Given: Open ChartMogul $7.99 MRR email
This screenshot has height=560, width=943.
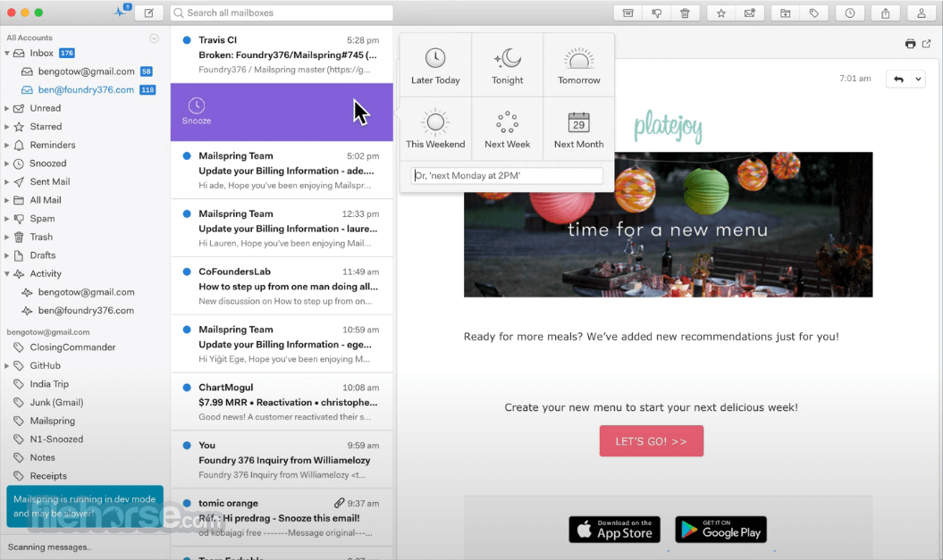Looking at the screenshot, I should (x=282, y=402).
